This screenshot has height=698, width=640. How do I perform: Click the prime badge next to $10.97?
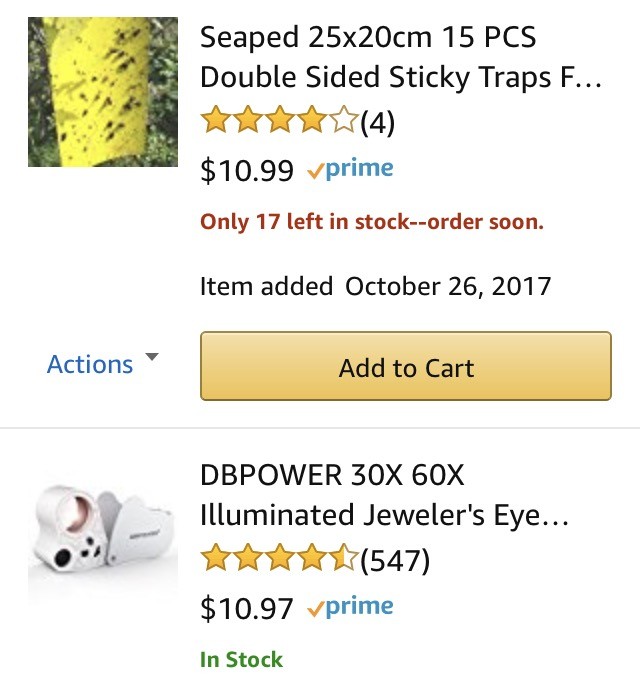click(x=350, y=607)
